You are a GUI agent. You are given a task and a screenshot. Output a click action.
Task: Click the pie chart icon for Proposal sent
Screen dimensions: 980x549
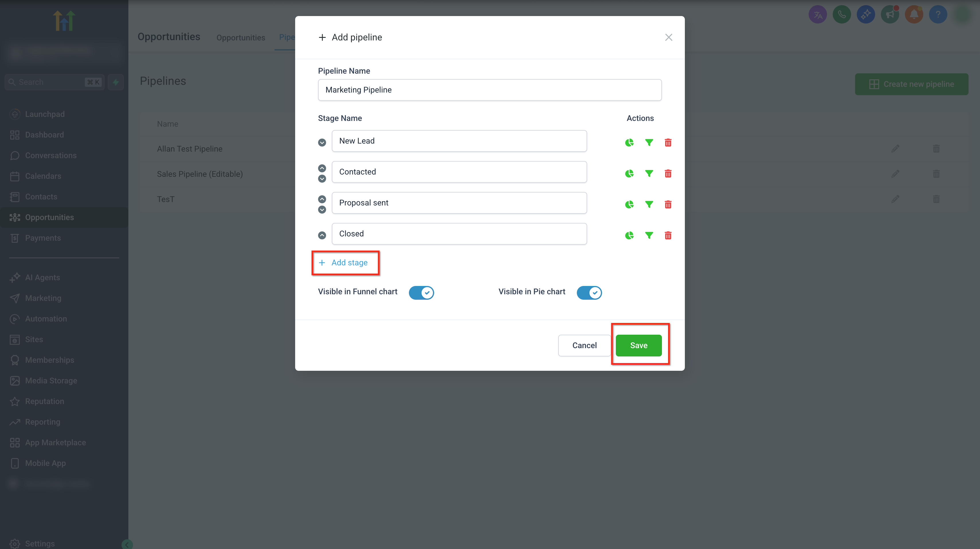point(629,205)
